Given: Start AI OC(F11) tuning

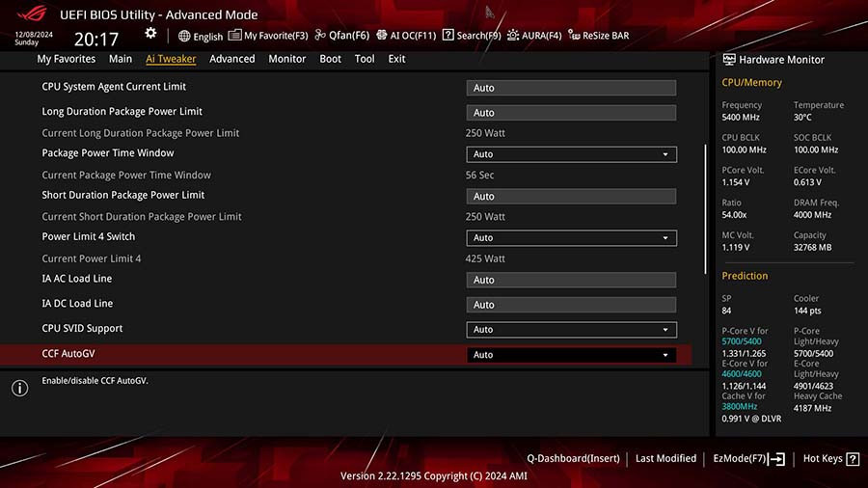Looking at the screenshot, I should coord(413,36).
